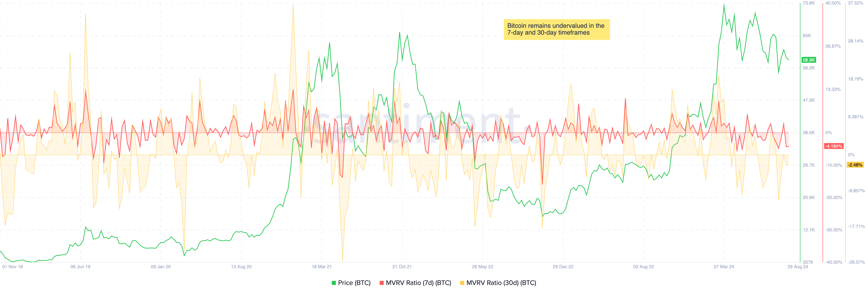The image size is (868, 294).
Task: Click the 47.3K price axis label
Action: (809, 100)
